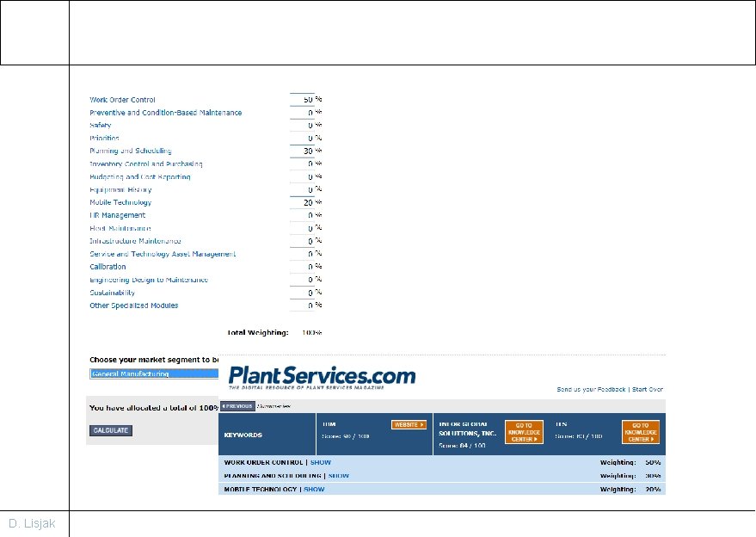Screen dimensions: 756x537
Task: Click the Keywords column header
Action: click(x=243, y=435)
